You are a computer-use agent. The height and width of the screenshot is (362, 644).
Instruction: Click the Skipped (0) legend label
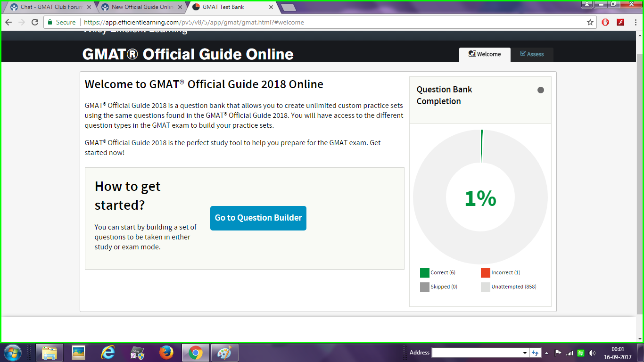tap(444, 287)
